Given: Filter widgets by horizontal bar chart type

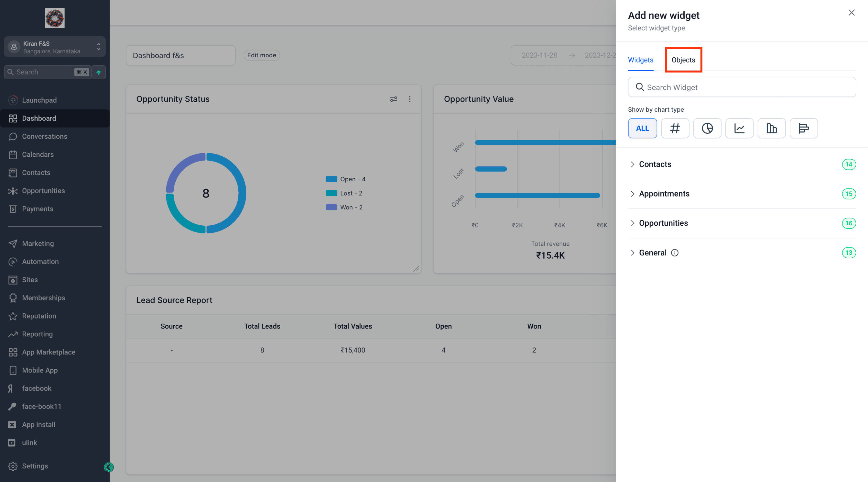Looking at the screenshot, I should point(804,128).
